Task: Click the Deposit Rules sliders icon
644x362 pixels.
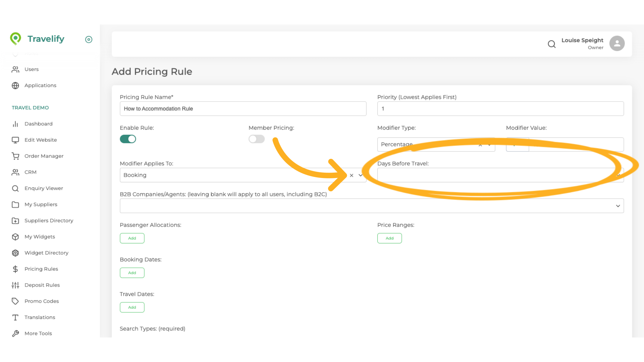Action: pos(15,285)
